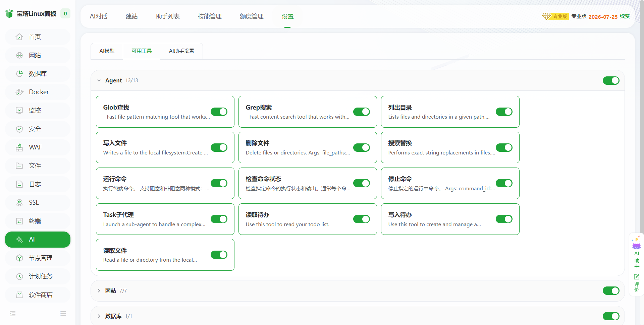Expand the 数据库 1/1 group chevron
The width and height of the screenshot is (644, 325).
click(x=99, y=316)
